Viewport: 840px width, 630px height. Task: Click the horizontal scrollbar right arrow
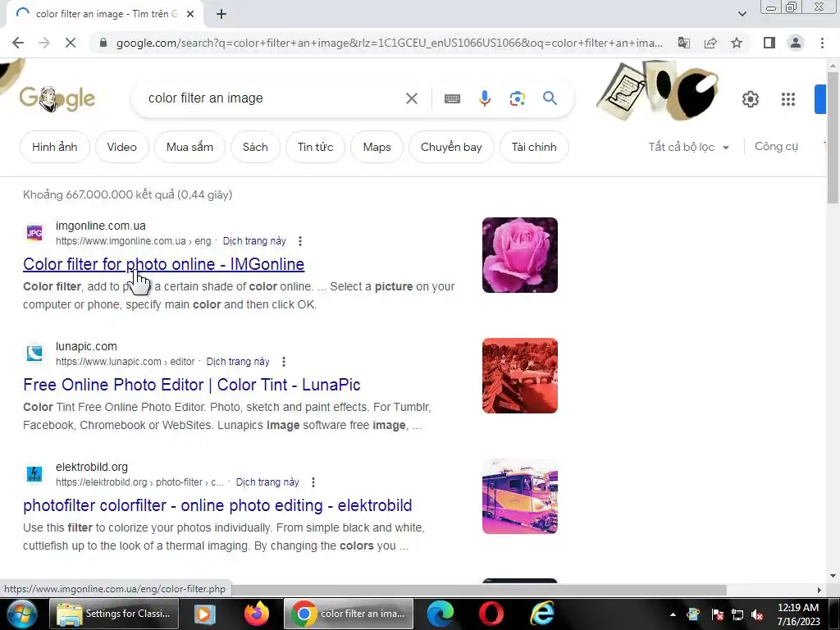819,590
